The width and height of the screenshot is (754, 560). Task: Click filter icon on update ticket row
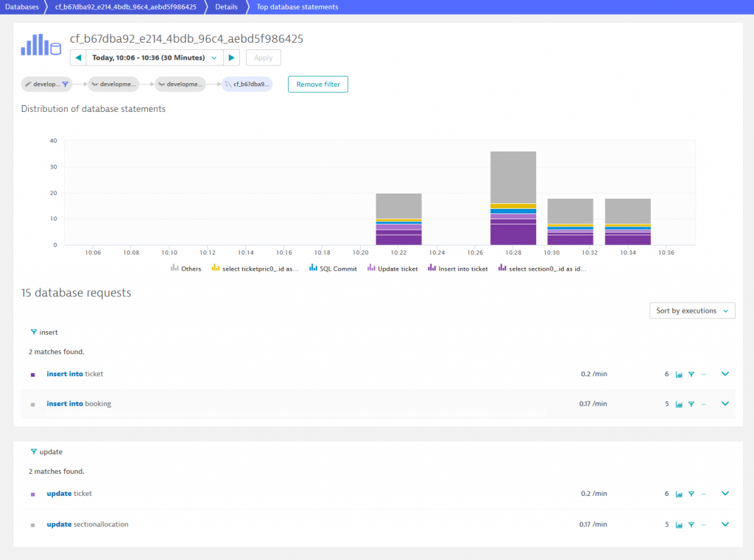click(691, 494)
